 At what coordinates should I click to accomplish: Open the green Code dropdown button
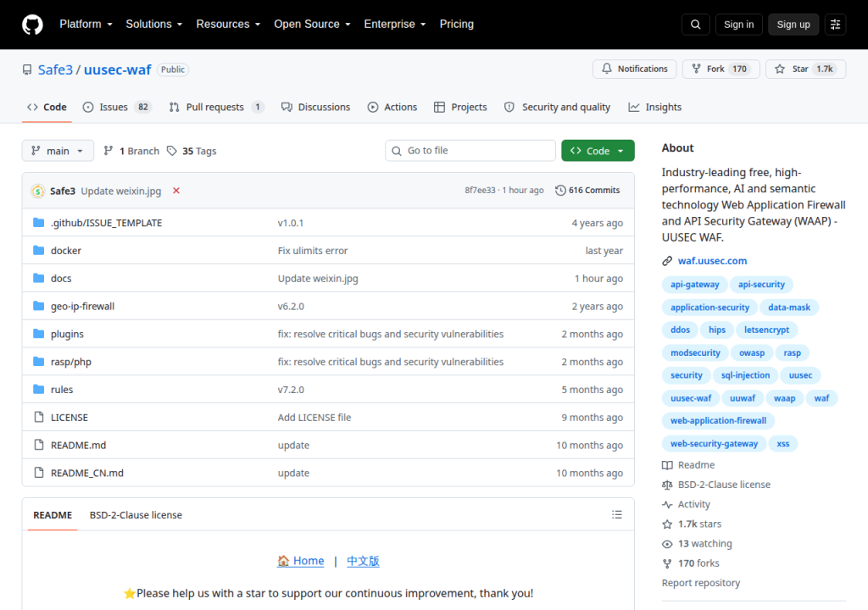click(x=598, y=151)
